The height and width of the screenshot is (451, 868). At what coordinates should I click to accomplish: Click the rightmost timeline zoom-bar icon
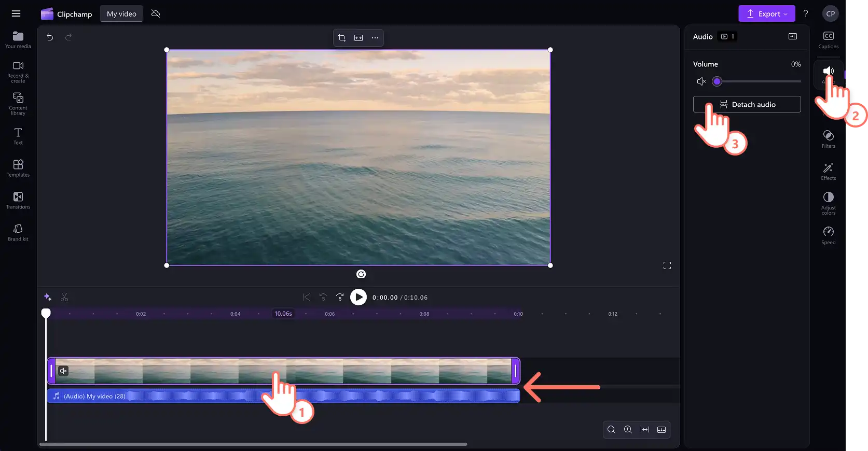pos(662,429)
